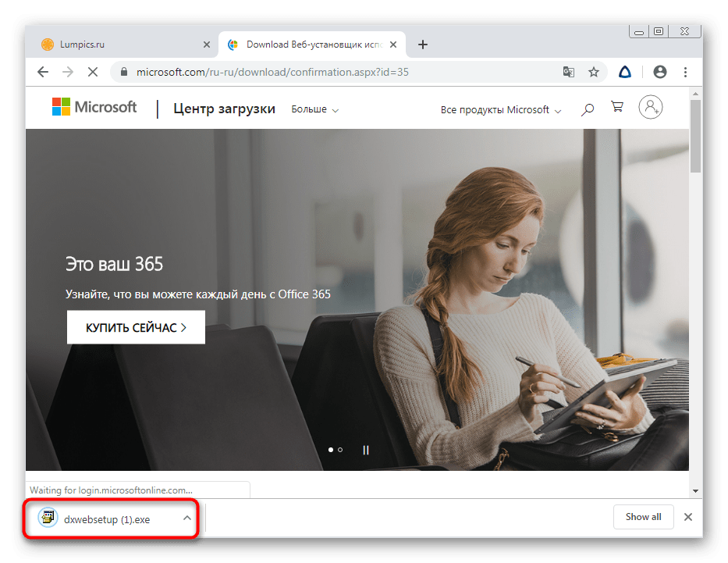Viewport: 728px width, 563px height.
Task: Open the shopping cart
Action: (x=617, y=108)
